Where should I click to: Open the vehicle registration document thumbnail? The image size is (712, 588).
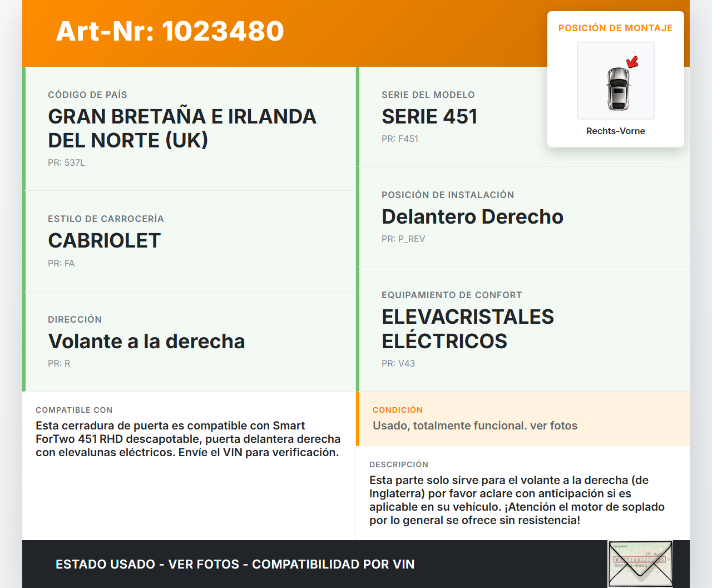coord(640,564)
